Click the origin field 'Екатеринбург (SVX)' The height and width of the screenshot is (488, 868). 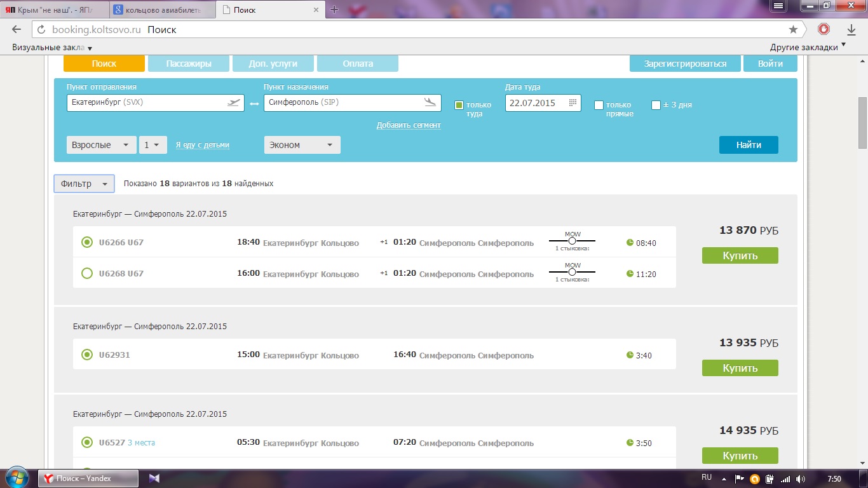156,102
